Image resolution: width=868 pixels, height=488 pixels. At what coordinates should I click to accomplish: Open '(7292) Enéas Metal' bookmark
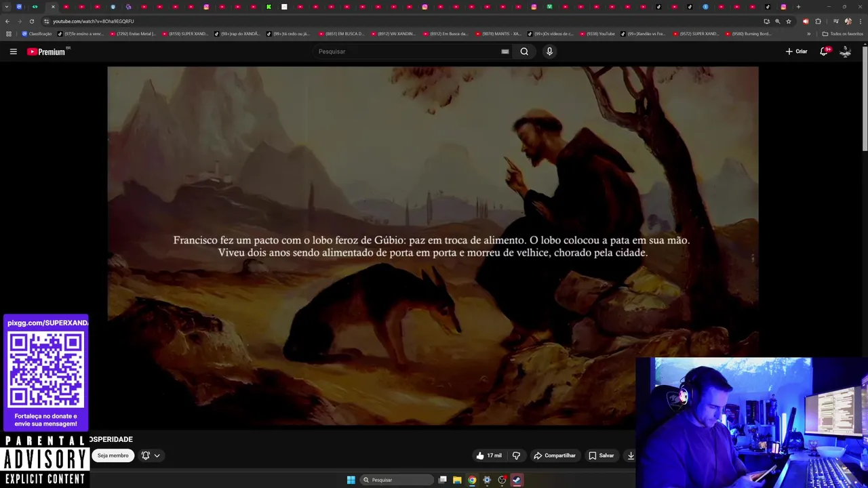click(x=132, y=34)
